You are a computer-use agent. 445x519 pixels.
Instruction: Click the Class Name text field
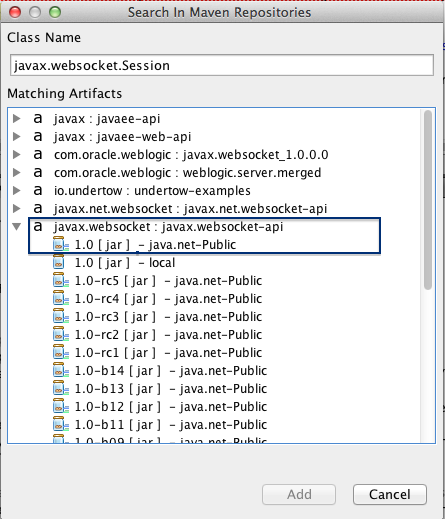[222, 65]
